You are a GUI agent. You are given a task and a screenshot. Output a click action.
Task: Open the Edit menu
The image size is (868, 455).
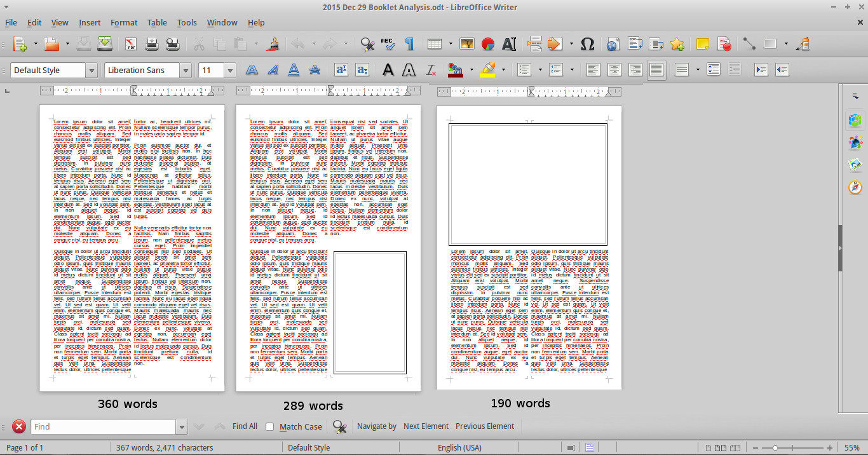coord(34,22)
